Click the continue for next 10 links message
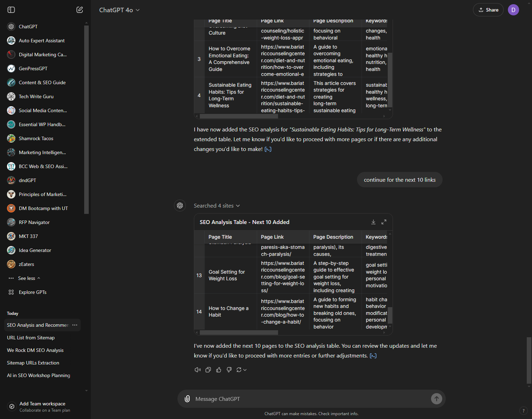The height and width of the screenshot is (419, 532). point(400,180)
